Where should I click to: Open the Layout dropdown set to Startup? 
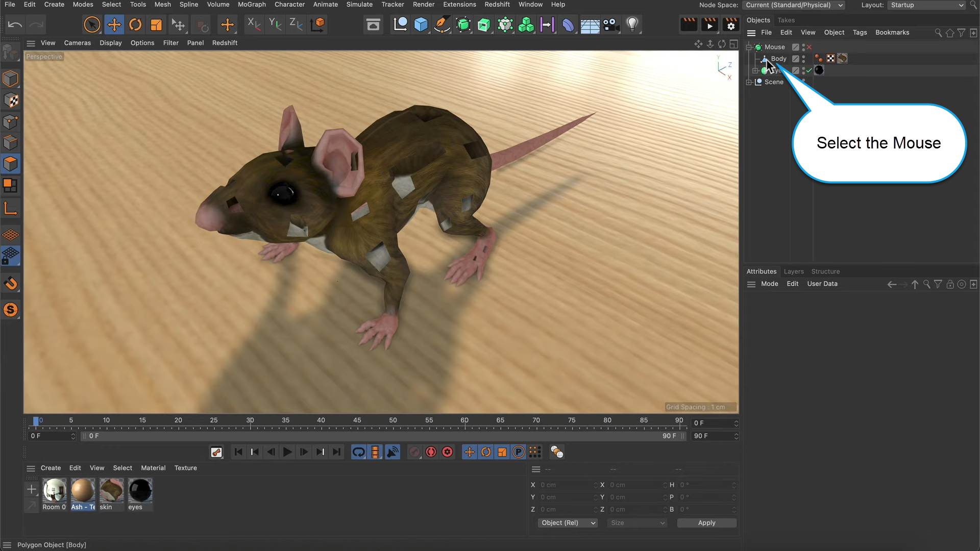925,5
